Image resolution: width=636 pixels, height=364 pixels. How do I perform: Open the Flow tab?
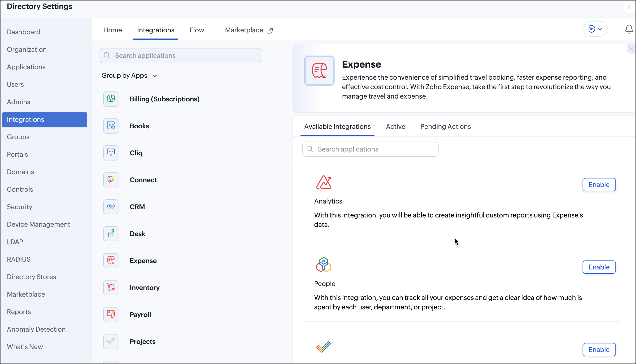(196, 30)
